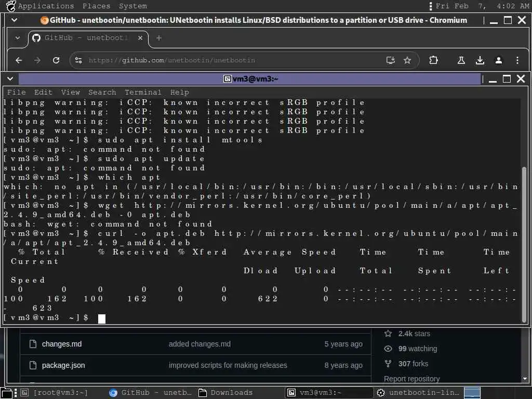Go back in Chromium
Viewport: 532px width, 399px height.
point(19,60)
